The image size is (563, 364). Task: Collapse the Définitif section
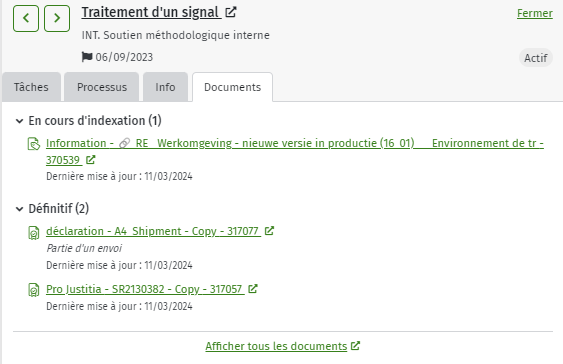[x=19, y=209]
